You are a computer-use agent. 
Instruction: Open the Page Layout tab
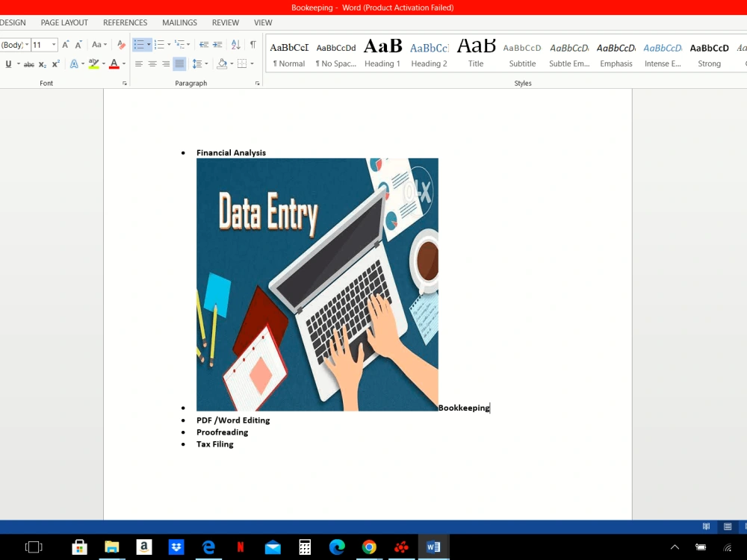(x=64, y=22)
